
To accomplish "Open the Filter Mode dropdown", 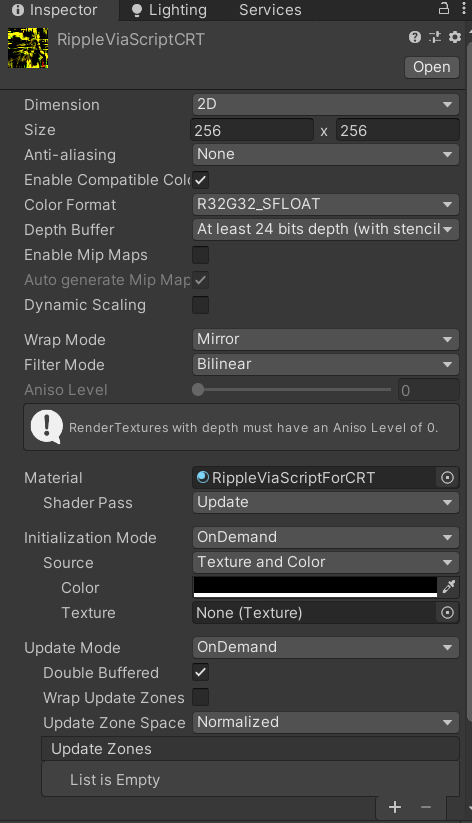I will click(x=326, y=364).
